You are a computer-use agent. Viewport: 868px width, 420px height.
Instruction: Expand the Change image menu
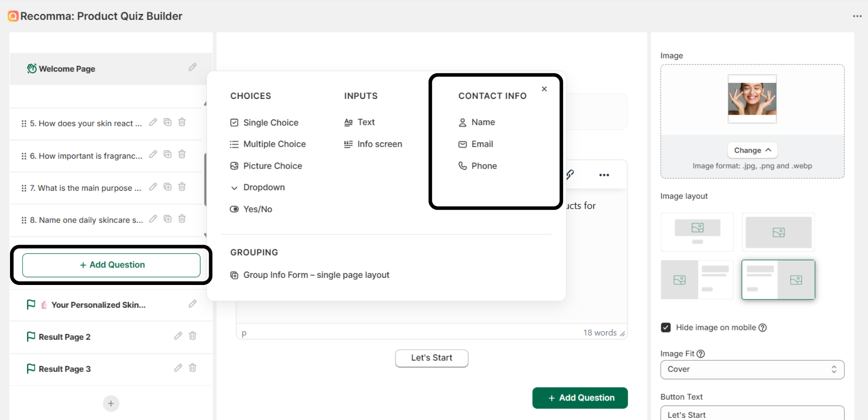coord(752,150)
